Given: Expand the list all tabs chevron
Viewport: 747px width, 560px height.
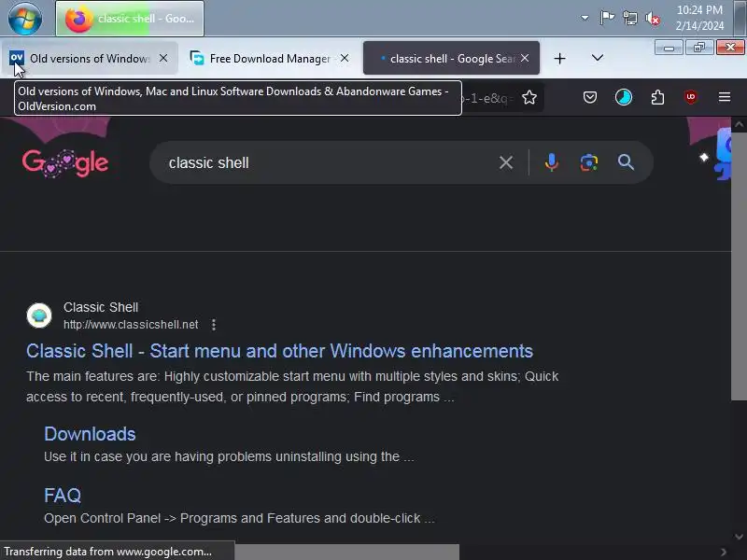Looking at the screenshot, I should [x=598, y=58].
